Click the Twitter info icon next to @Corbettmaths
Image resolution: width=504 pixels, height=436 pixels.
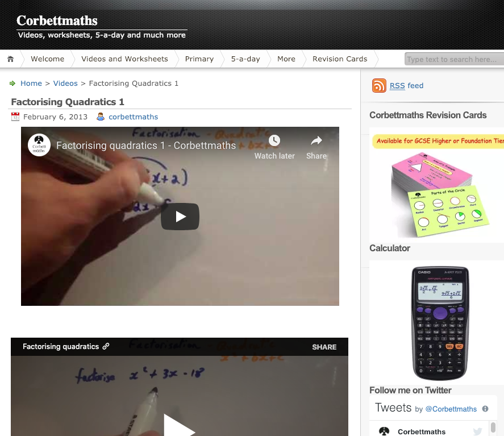click(x=485, y=409)
